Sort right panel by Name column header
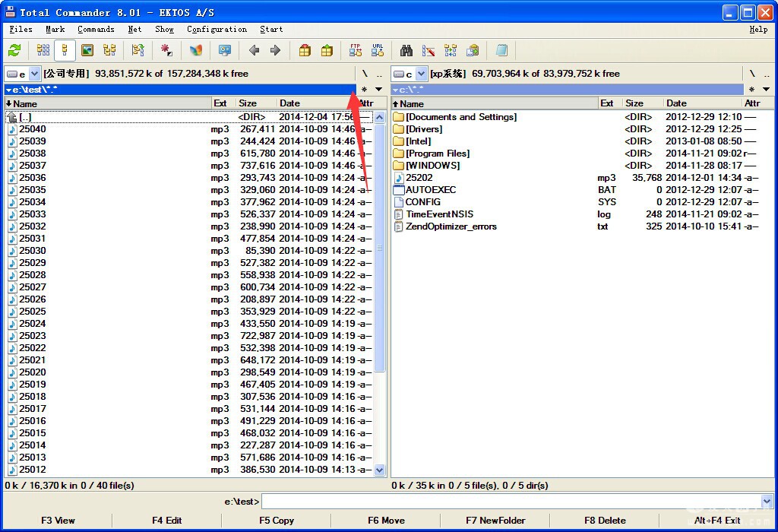 tap(495, 103)
